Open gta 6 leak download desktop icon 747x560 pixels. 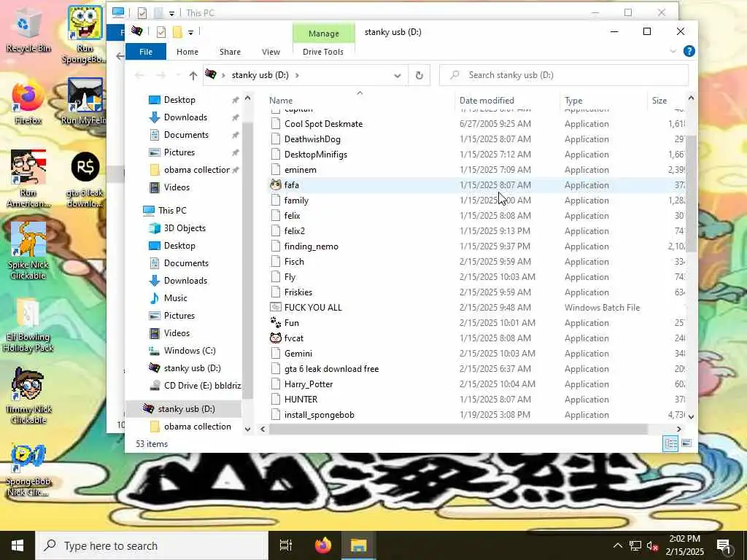coord(85,180)
